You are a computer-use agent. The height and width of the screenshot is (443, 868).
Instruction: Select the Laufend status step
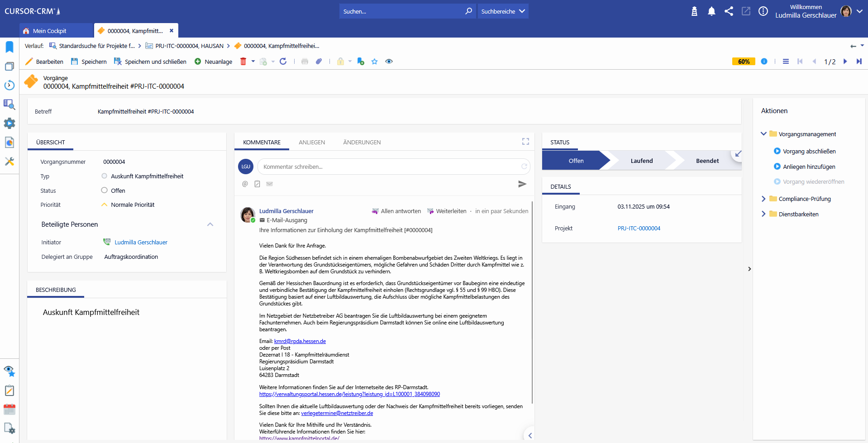point(641,161)
